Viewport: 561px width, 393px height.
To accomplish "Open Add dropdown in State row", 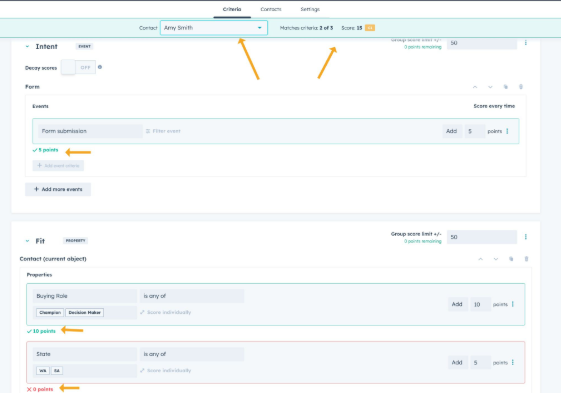I will tap(458, 363).
